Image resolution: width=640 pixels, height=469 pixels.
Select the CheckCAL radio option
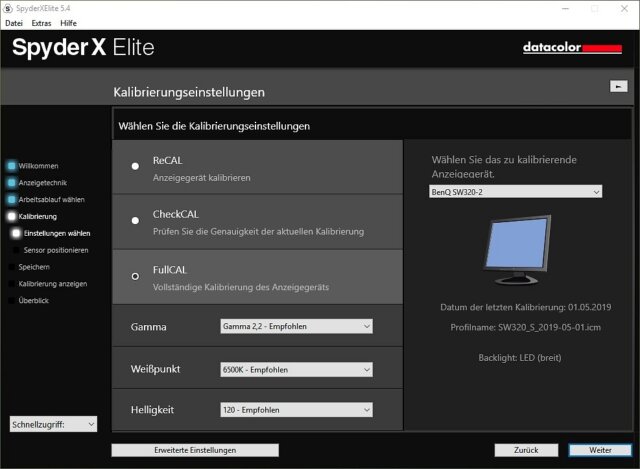coord(135,220)
